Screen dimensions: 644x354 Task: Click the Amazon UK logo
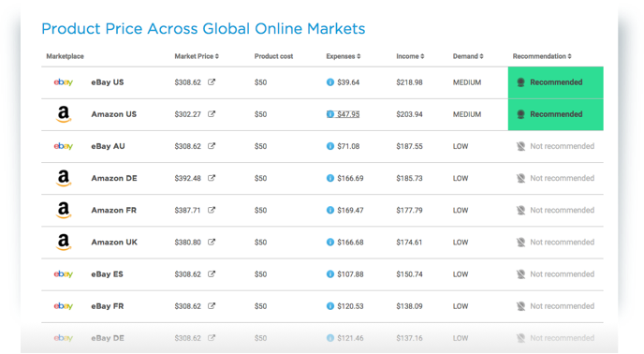click(x=64, y=242)
